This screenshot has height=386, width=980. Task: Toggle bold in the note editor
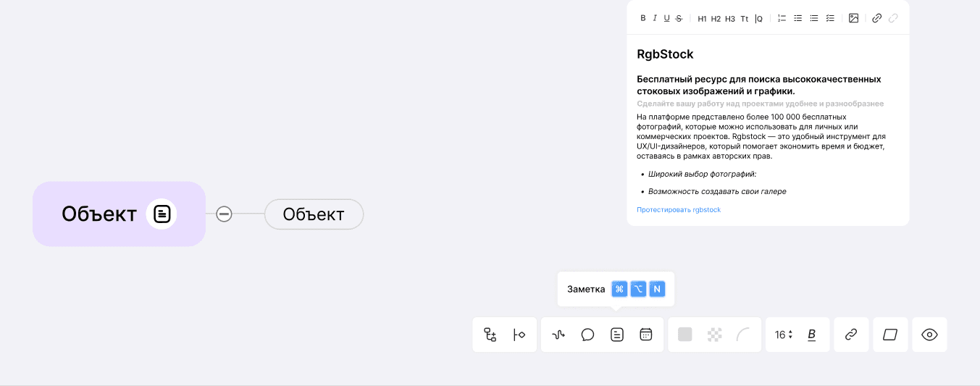tap(643, 18)
